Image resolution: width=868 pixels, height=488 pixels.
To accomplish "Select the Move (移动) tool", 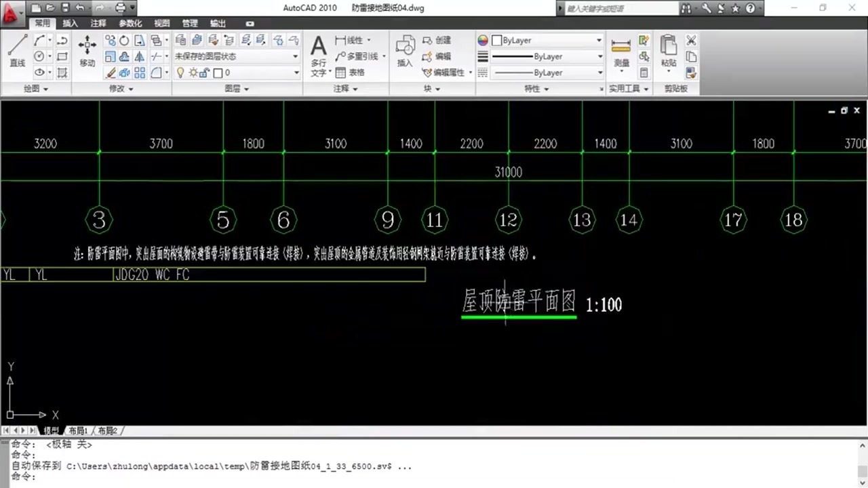I will [87, 51].
